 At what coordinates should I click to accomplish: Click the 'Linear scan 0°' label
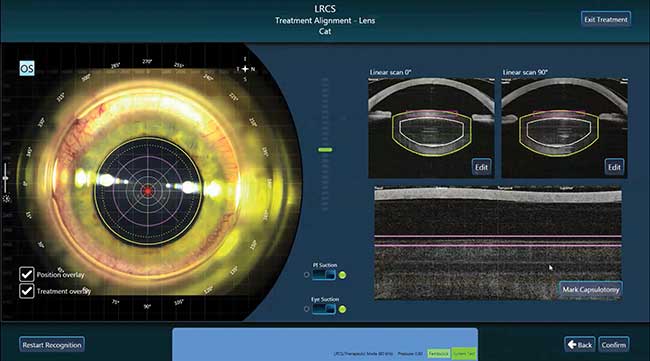390,72
